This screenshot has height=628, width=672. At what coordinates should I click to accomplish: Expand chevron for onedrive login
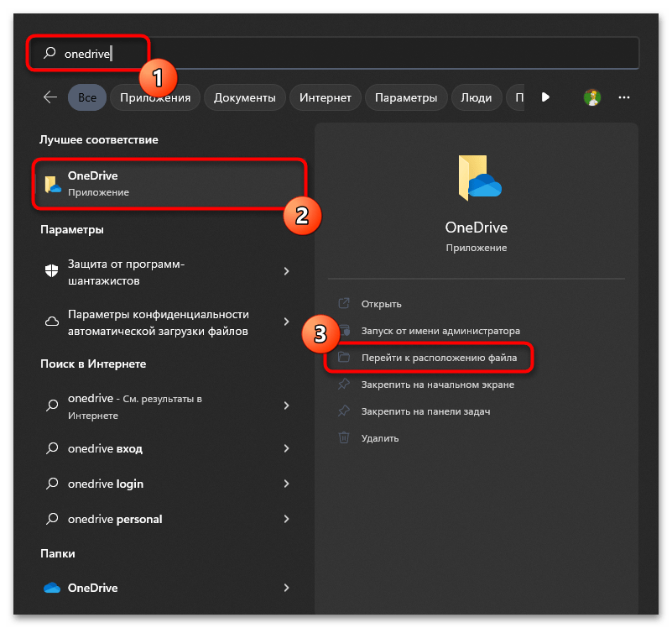(x=286, y=484)
